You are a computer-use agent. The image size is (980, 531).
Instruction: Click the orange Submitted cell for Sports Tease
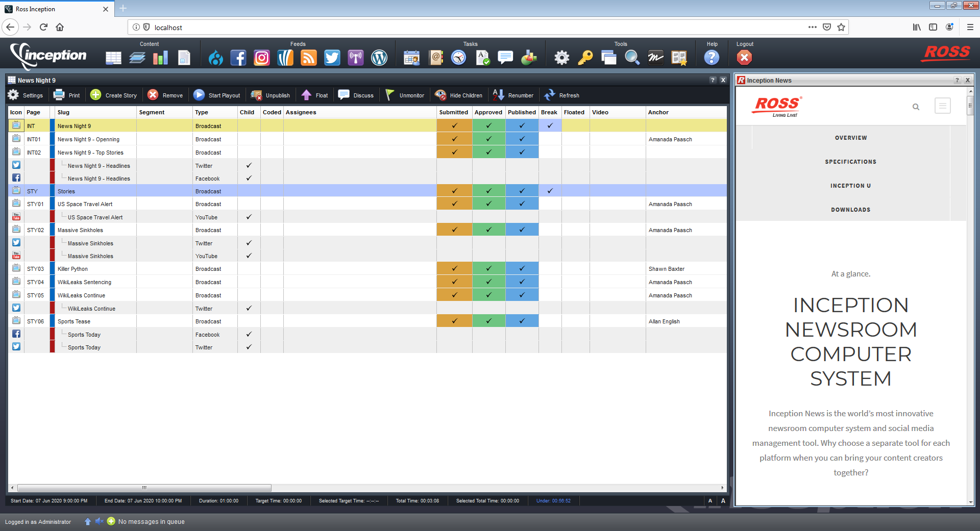click(x=454, y=321)
